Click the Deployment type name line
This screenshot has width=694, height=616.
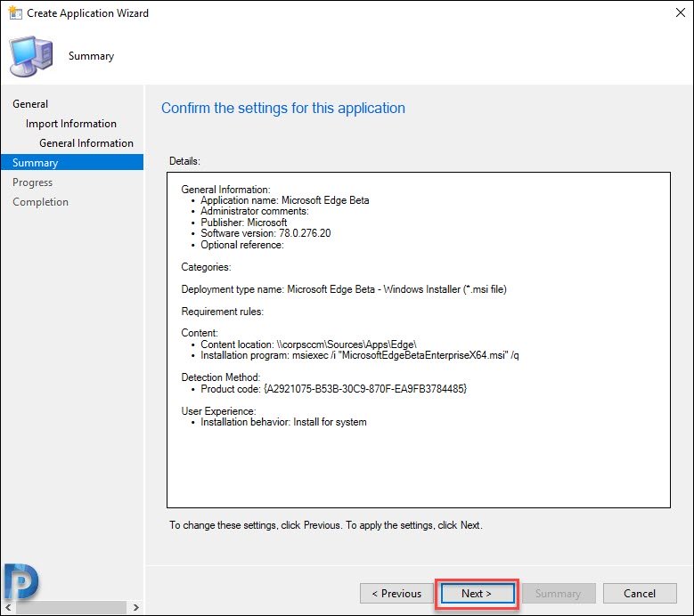click(344, 289)
